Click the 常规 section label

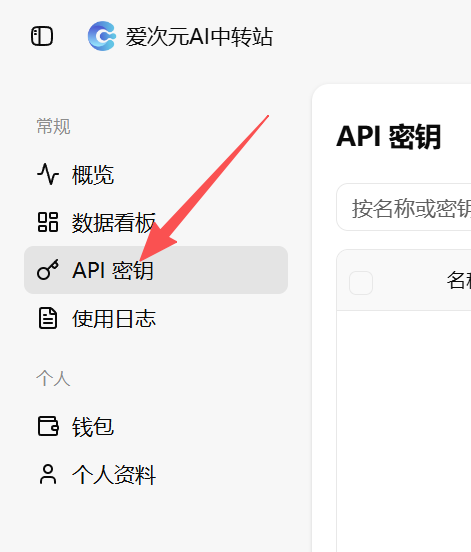click(54, 126)
